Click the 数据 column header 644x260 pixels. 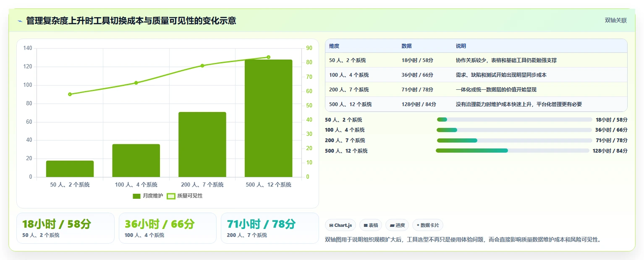click(406, 46)
